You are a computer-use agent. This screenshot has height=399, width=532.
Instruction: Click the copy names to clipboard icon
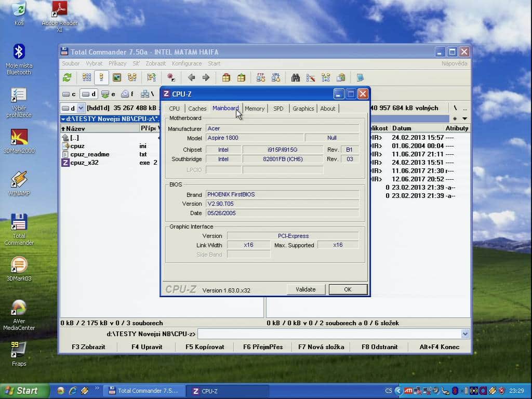341,78
